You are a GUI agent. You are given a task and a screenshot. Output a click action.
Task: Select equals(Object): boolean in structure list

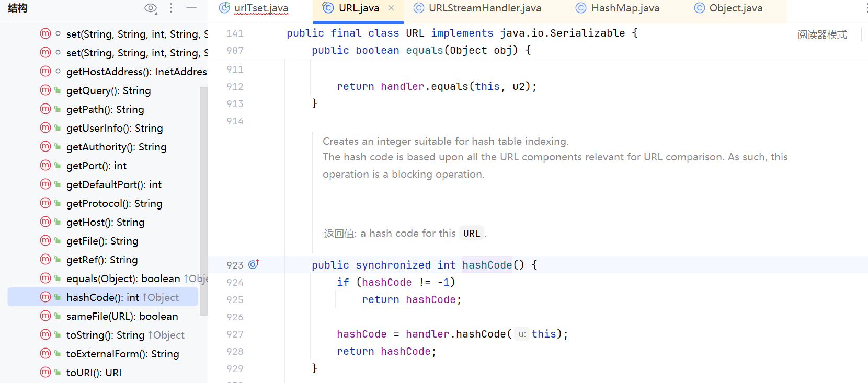(123, 278)
